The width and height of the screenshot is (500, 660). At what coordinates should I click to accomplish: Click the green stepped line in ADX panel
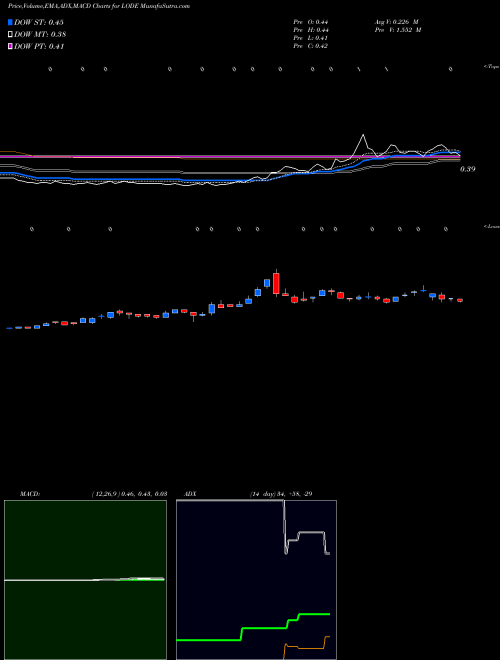253,628
